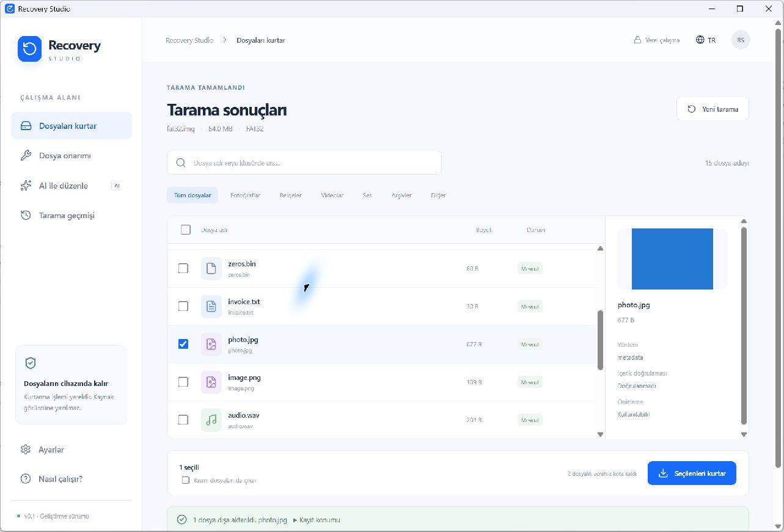This screenshot has height=532, width=784.
Task: Click the magnifier icon in the search box
Action: pyautogui.click(x=181, y=163)
